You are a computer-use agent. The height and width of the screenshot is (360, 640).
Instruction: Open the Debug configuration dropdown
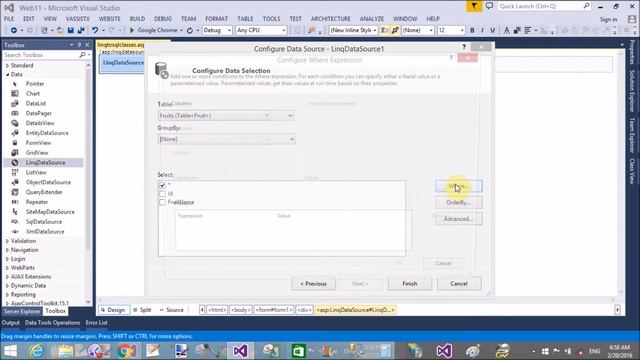217,31
